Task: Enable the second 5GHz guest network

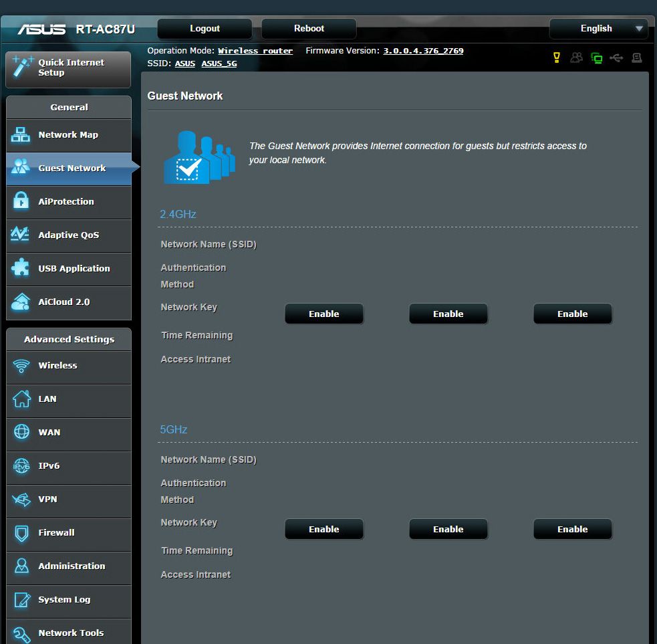Action: (x=448, y=529)
